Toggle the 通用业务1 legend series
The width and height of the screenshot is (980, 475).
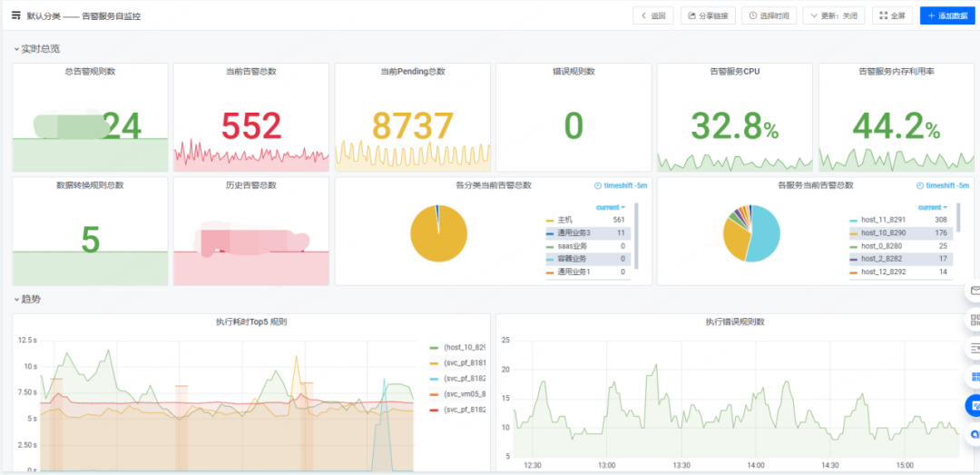[573, 272]
